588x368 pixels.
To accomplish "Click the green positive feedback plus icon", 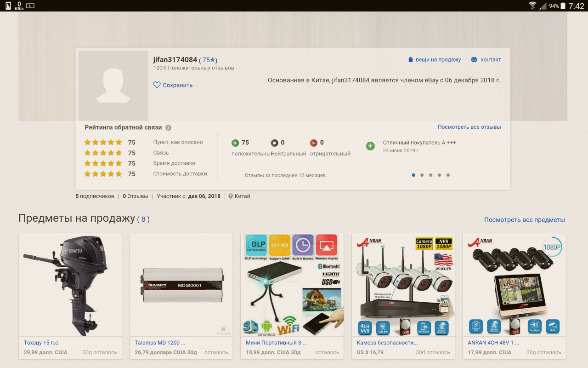I will click(235, 143).
